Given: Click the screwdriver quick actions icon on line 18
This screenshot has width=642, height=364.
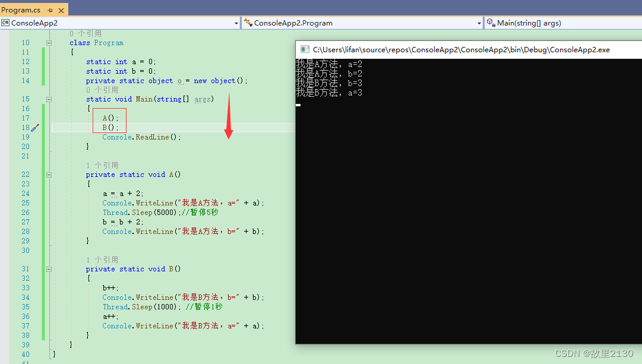Looking at the screenshot, I should [35, 127].
